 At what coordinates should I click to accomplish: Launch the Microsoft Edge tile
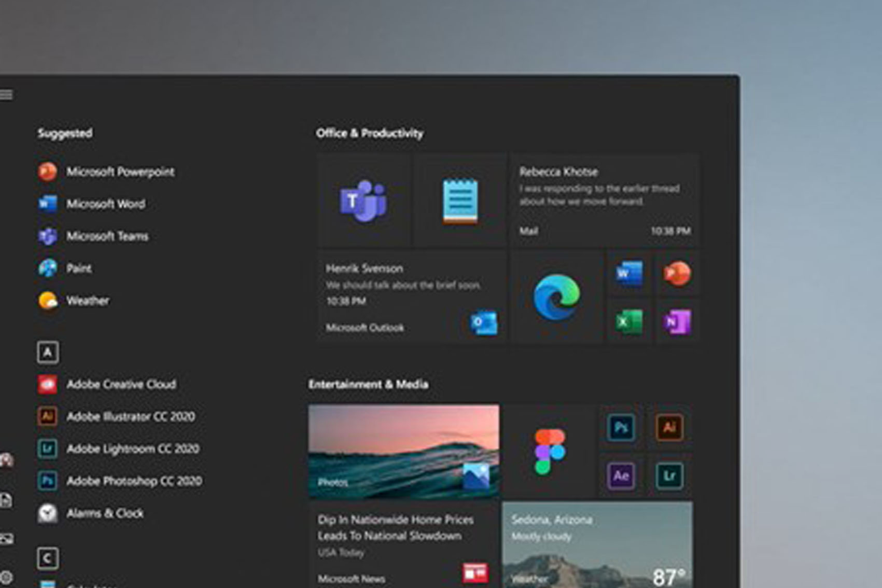pos(556,298)
